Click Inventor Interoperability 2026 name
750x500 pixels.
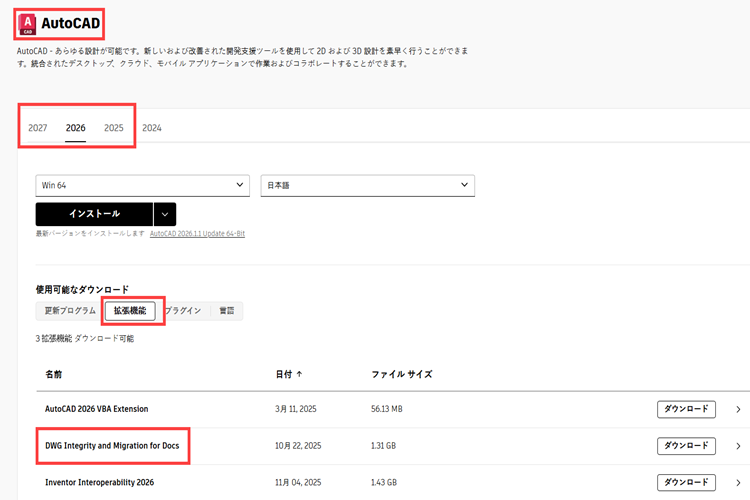click(99, 482)
